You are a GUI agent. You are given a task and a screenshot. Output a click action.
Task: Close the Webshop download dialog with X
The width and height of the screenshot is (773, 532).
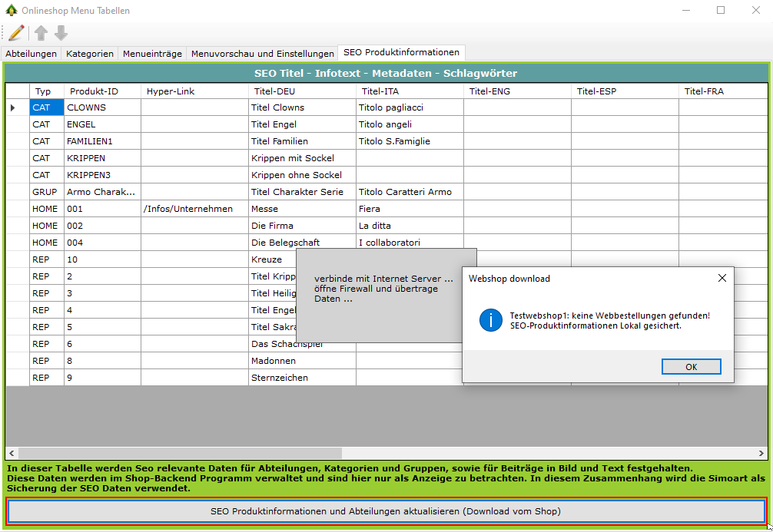(x=722, y=278)
